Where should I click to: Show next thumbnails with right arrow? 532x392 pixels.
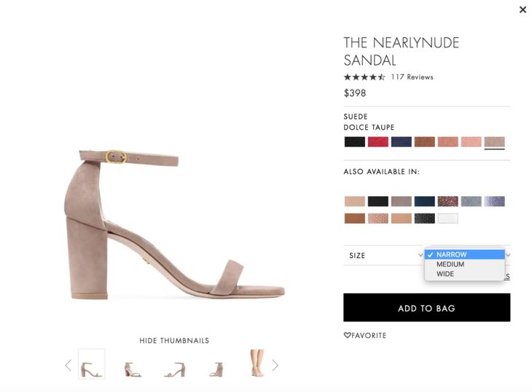(x=275, y=365)
